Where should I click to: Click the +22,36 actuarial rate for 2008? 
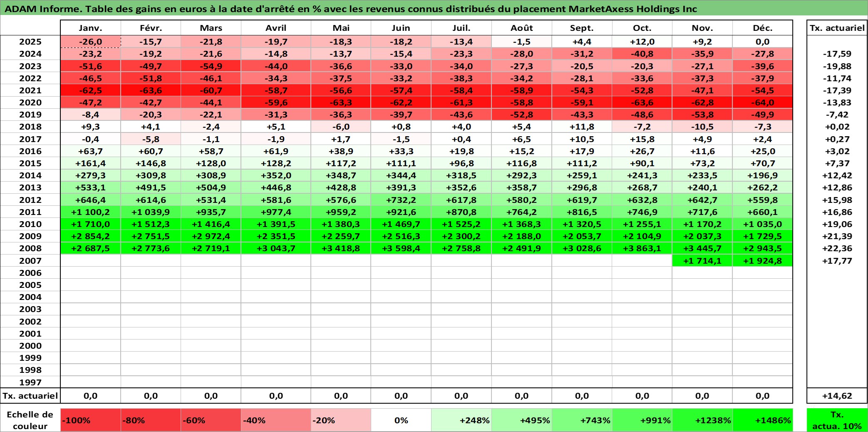(x=837, y=248)
